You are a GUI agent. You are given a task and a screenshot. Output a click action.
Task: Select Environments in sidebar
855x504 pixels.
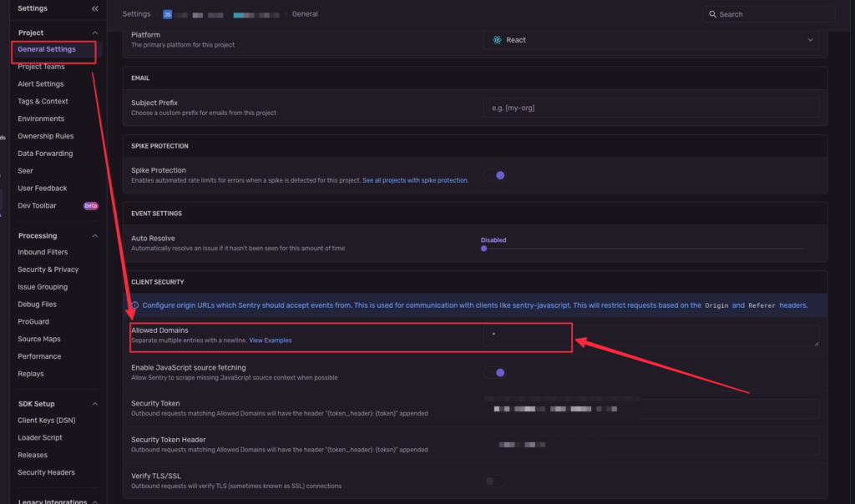[41, 118]
